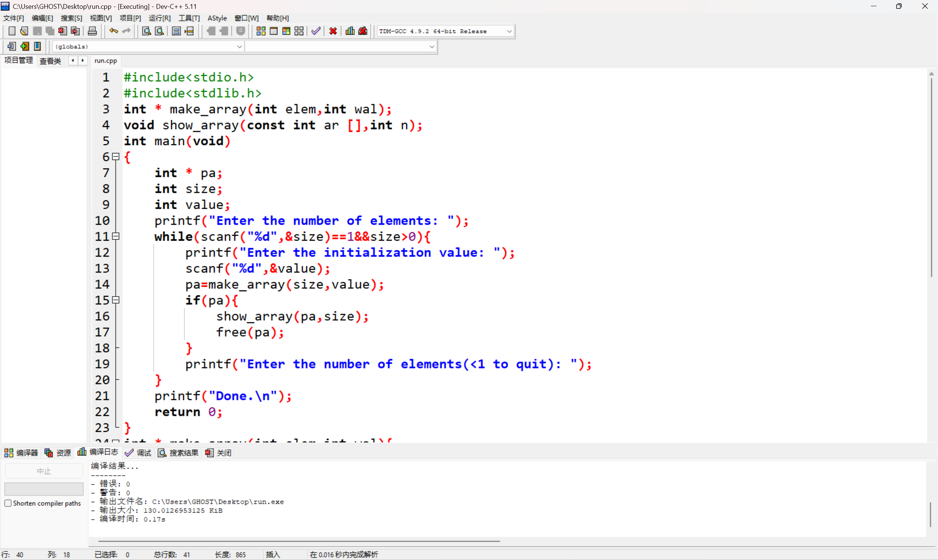
Task: Click the purple Syntax Check checkmark icon
Action: [x=316, y=31]
